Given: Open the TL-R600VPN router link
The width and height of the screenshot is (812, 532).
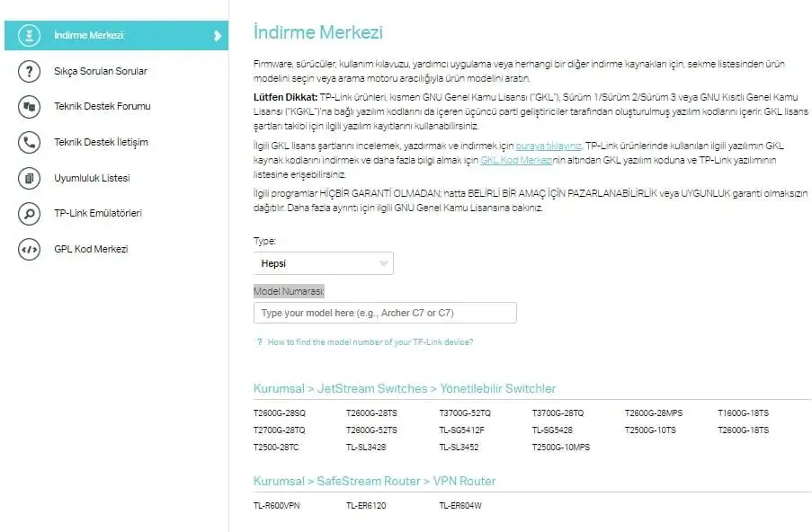Looking at the screenshot, I should click(277, 506).
